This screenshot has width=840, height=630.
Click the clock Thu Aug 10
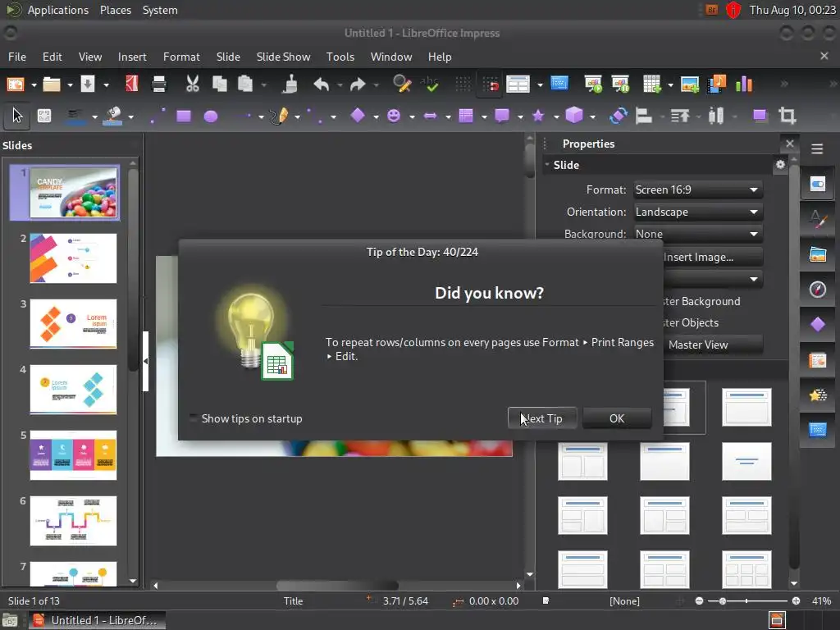792,10
